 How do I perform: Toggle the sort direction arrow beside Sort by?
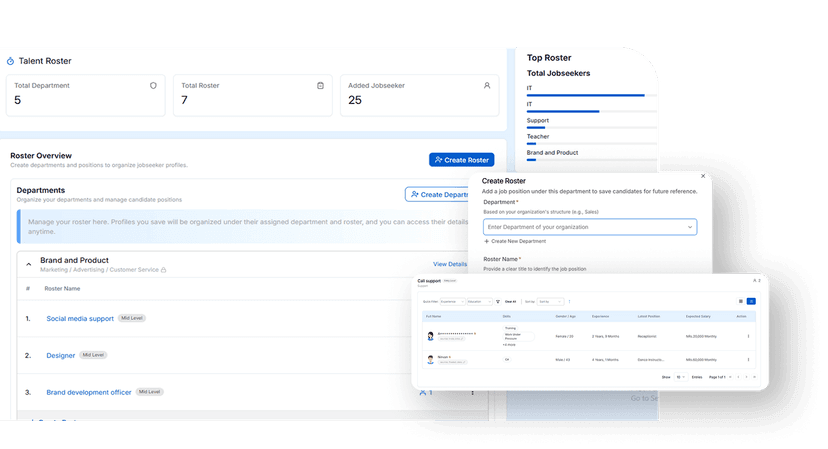tap(569, 302)
